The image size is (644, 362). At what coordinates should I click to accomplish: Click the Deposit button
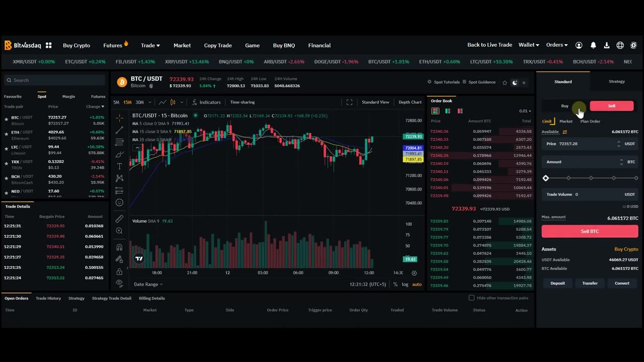[x=557, y=283]
